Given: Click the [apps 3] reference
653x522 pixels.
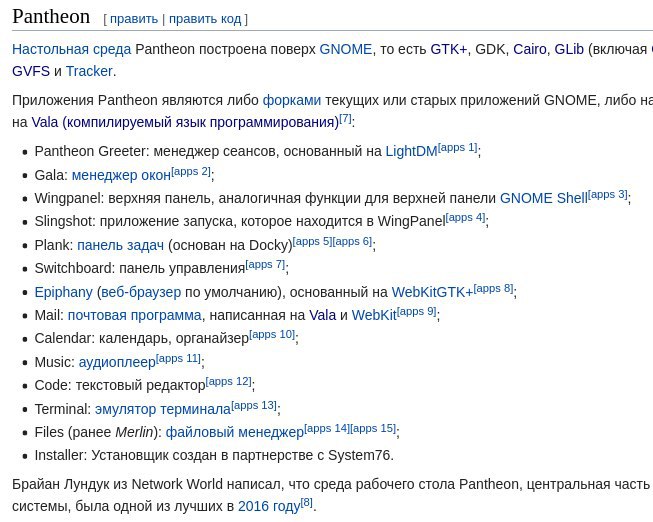Looking at the screenshot, I should click(608, 195).
